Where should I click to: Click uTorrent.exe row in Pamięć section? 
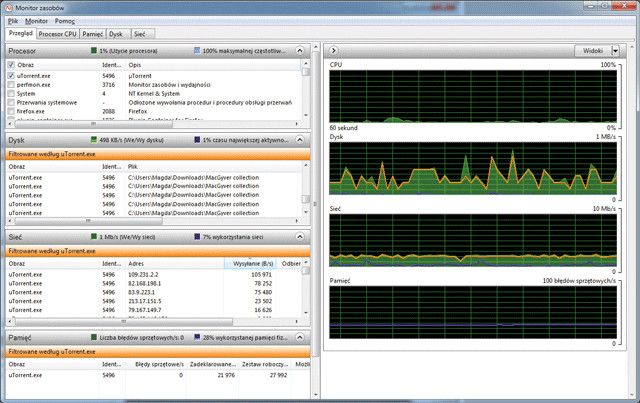(158, 375)
